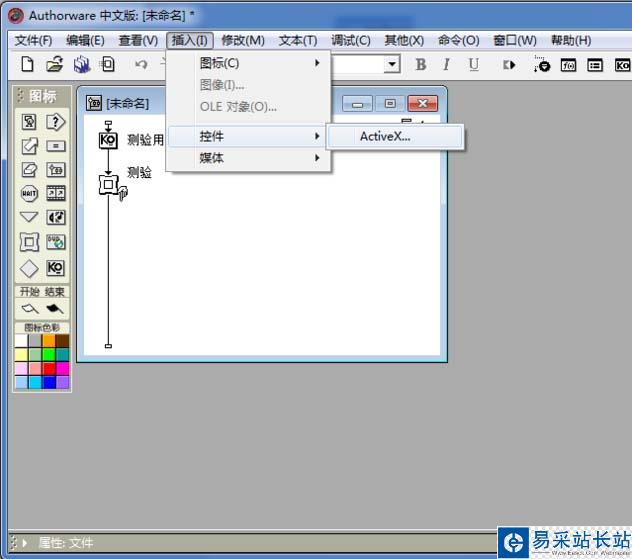Open the 文件(F) menu

click(x=33, y=41)
